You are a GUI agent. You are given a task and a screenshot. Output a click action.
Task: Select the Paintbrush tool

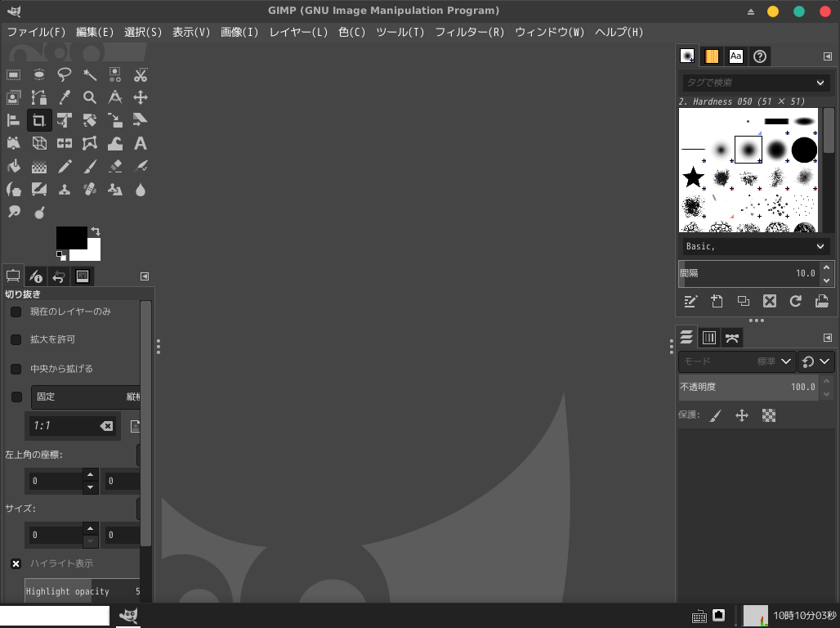89,166
